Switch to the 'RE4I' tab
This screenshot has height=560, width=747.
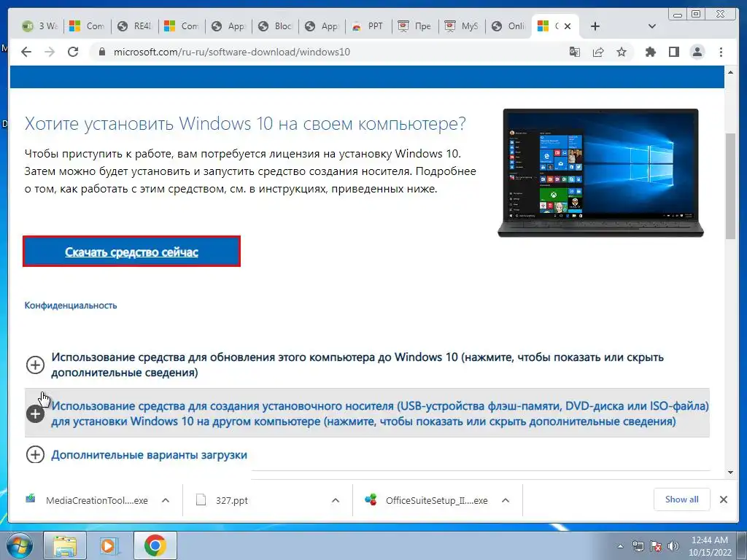pos(135,26)
